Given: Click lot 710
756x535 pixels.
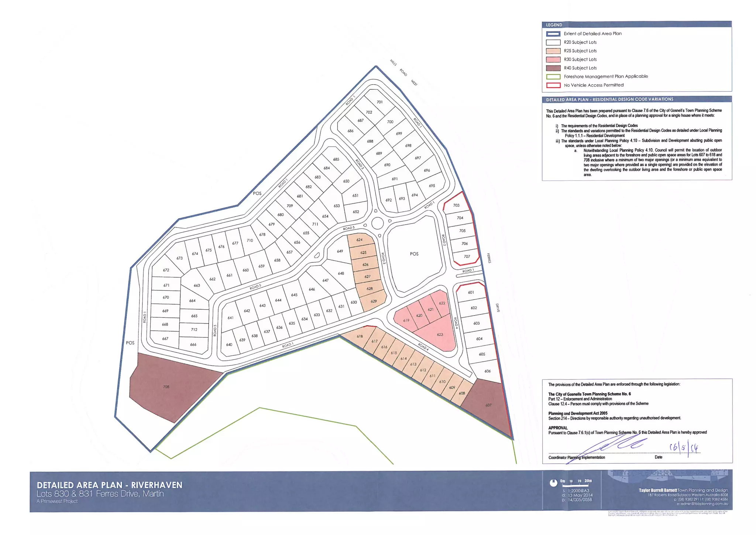Looking at the screenshot, I should 250,241.
